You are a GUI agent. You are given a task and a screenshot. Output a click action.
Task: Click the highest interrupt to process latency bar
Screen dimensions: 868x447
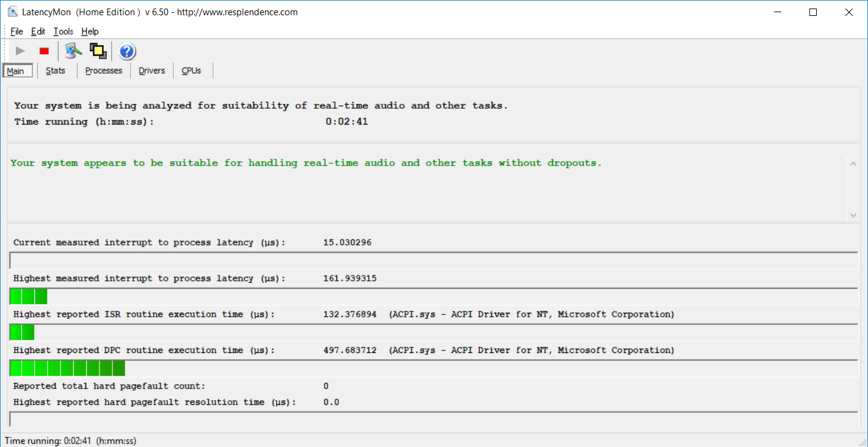[x=29, y=297]
